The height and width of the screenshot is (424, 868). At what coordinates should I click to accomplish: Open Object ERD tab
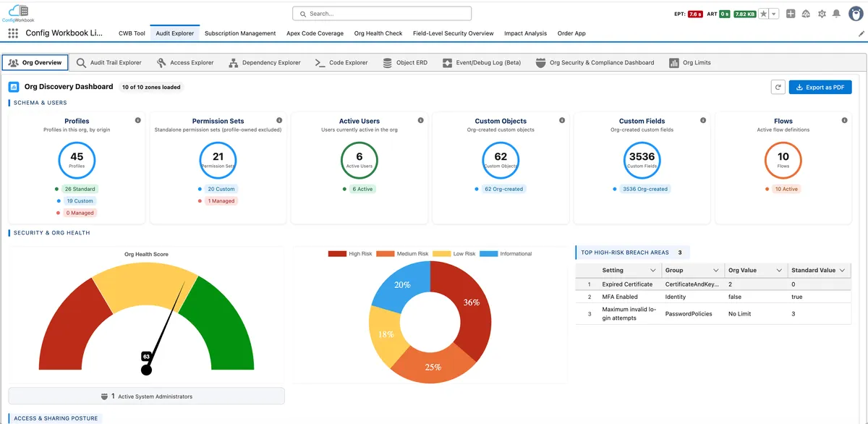(x=405, y=62)
